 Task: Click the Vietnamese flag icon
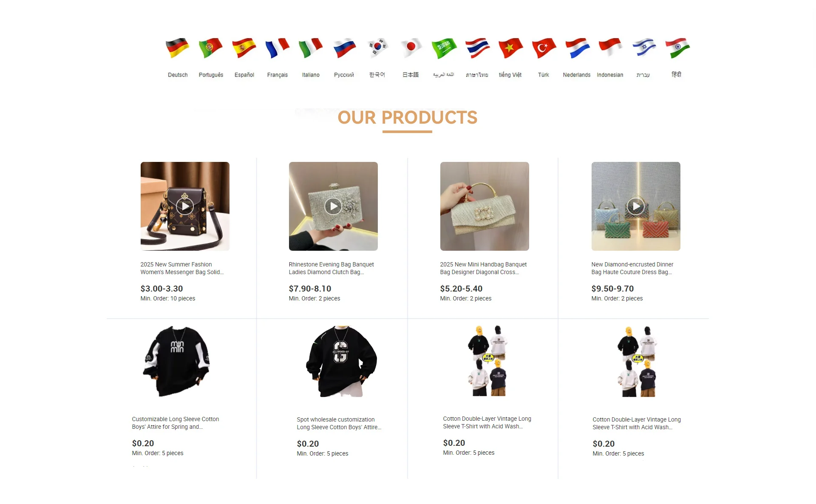510,48
